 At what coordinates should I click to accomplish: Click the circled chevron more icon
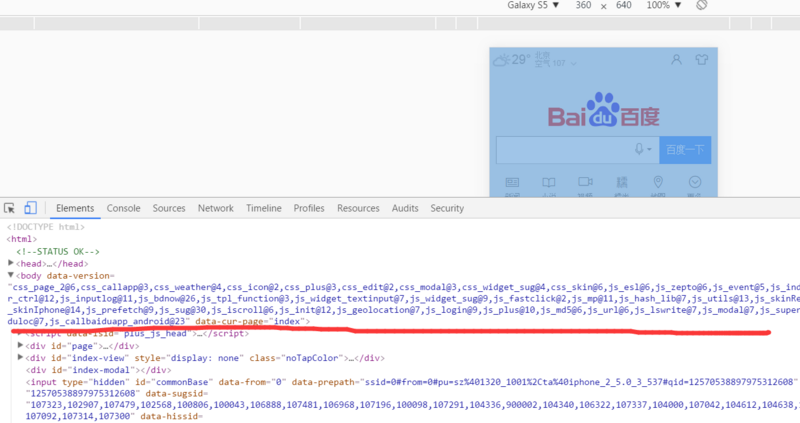pyautogui.click(x=695, y=182)
